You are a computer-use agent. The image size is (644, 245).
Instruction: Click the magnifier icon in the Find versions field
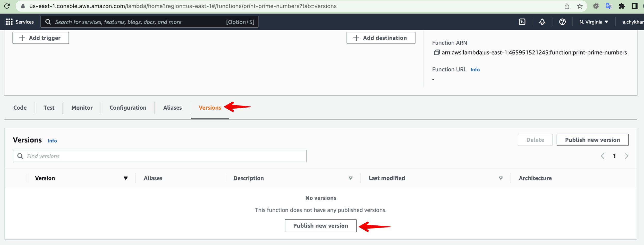pyautogui.click(x=20, y=156)
